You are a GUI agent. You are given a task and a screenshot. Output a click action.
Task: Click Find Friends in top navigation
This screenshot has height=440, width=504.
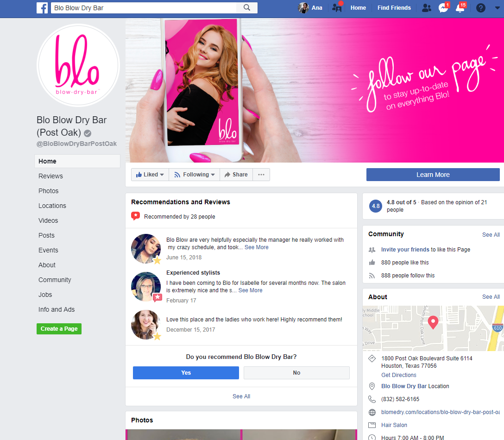pos(394,8)
